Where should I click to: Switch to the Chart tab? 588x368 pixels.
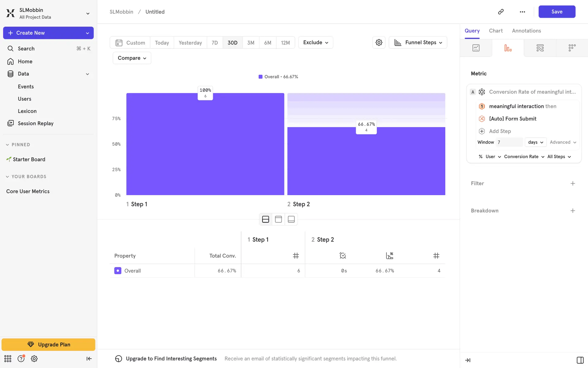click(496, 31)
